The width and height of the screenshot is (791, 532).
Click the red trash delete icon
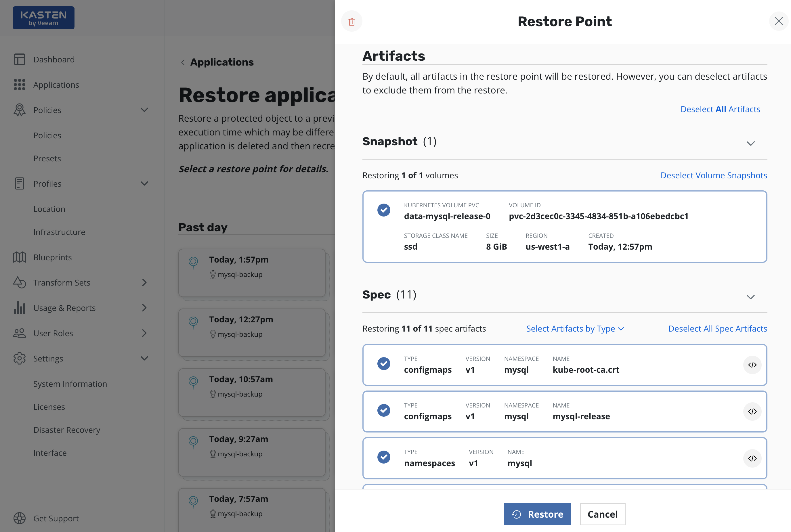(351, 22)
